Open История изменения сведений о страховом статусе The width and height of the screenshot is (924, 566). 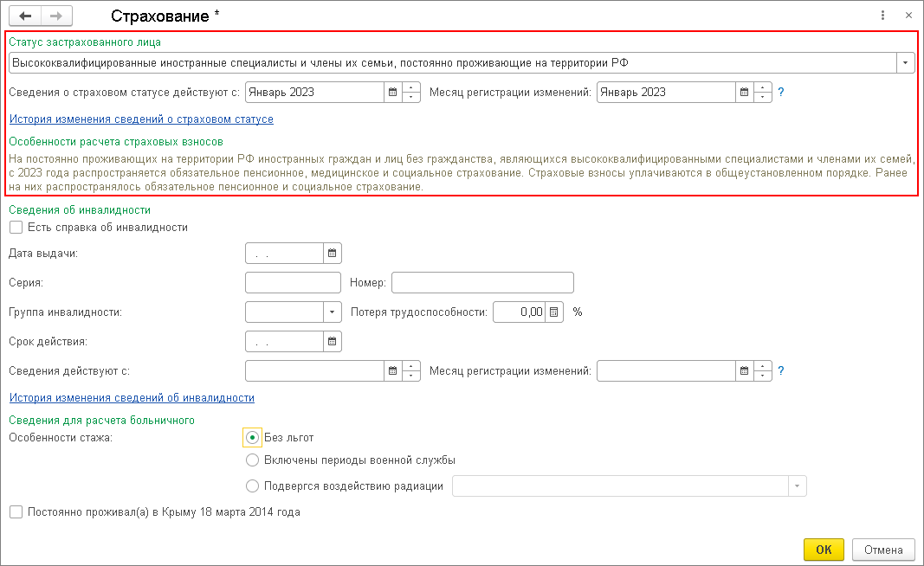click(x=141, y=119)
